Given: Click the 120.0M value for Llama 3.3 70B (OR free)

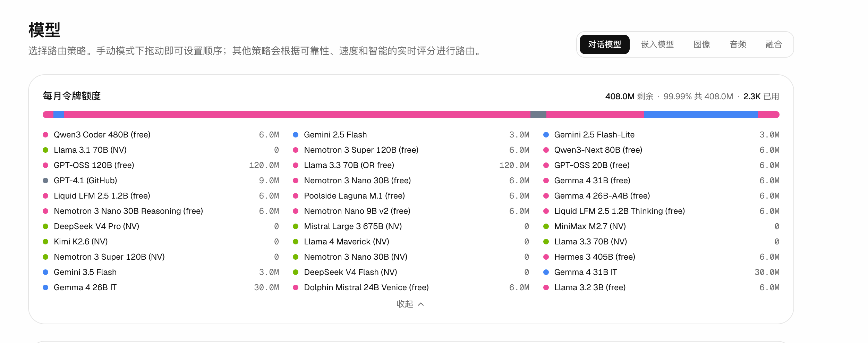Looking at the screenshot, I should (x=514, y=165).
